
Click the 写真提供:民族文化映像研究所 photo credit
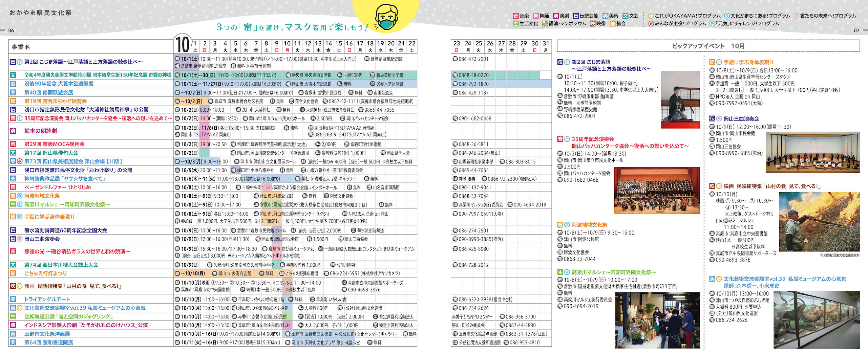pyautogui.click(x=840, y=255)
